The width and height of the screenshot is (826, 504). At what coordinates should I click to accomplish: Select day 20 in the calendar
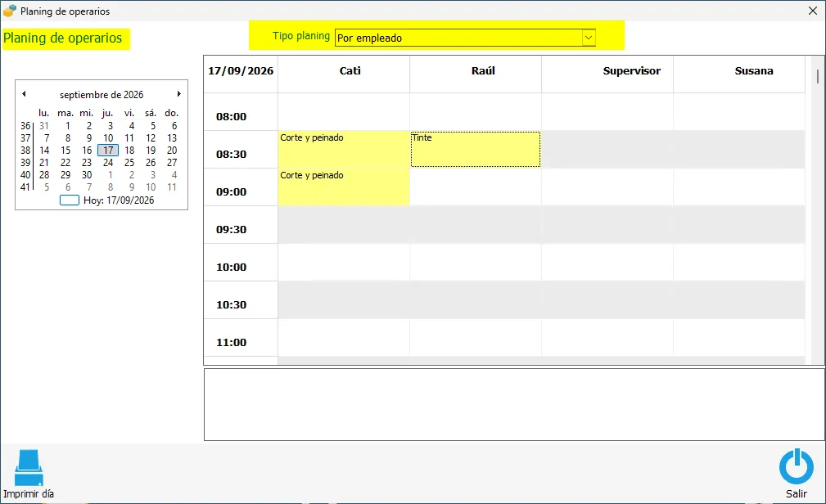tap(172, 150)
